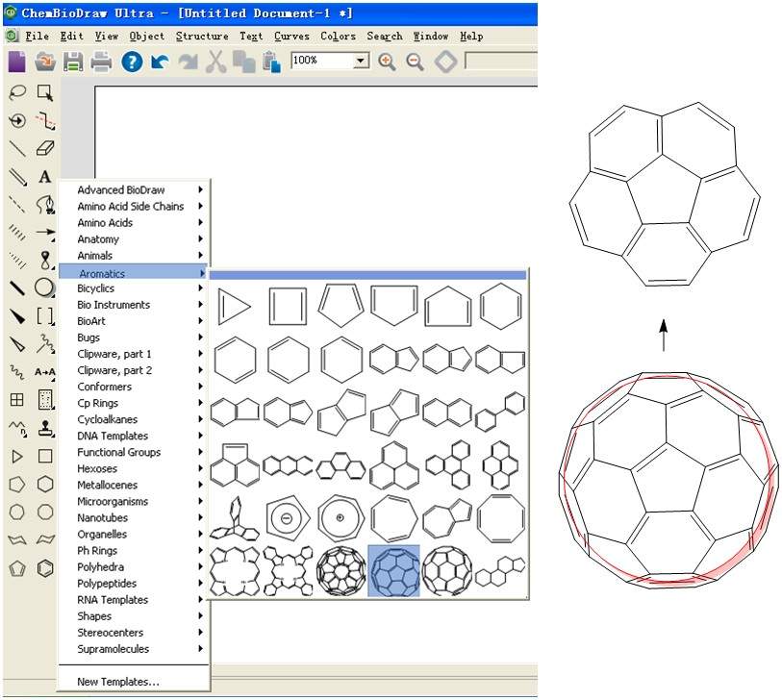Select the Eraser tool
This screenshot has height=700, width=782.
coord(45,148)
